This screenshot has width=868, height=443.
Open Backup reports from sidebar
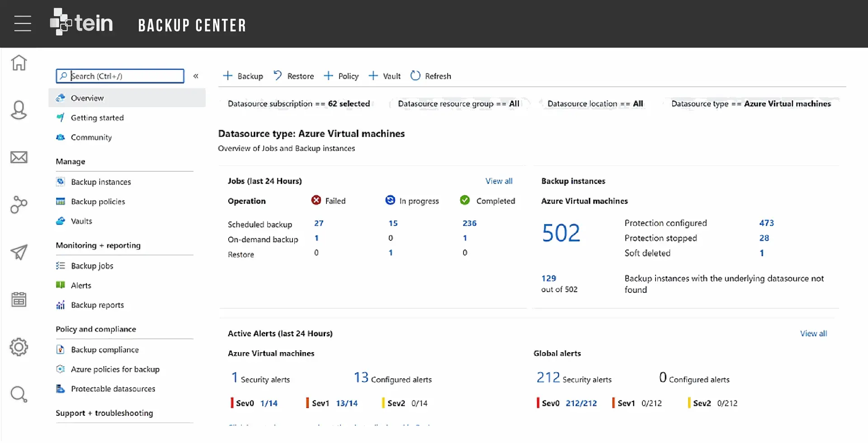[97, 305]
